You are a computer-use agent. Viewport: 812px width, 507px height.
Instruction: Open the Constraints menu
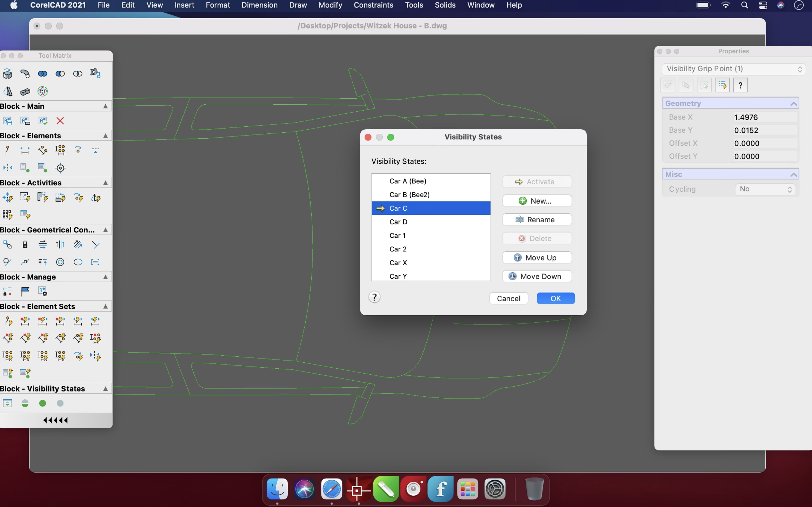click(373, 5)
